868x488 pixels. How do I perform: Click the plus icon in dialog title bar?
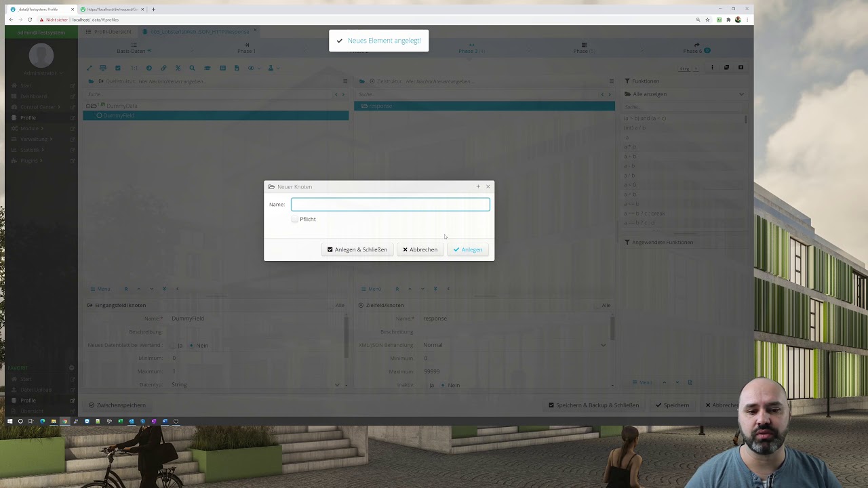click(478, 186)
